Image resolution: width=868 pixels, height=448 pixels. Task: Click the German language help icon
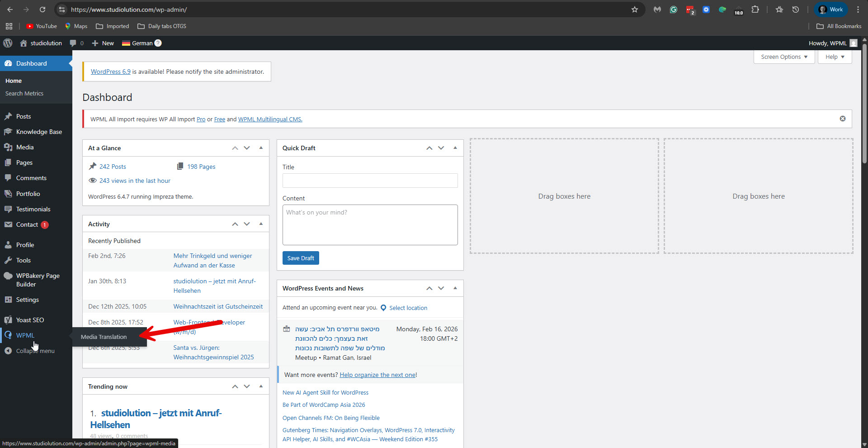[158, 43]
